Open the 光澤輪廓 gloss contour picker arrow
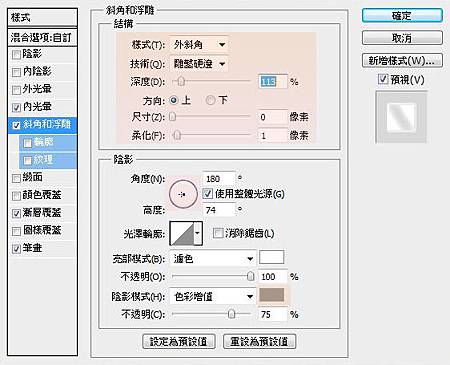This screenshot has height=365, width=450. [198, 233]
